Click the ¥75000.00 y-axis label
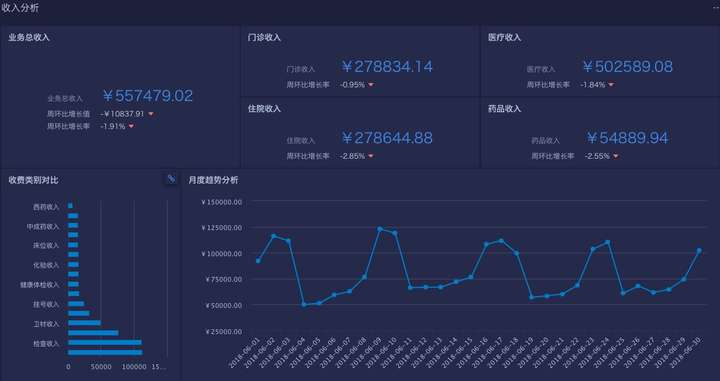Screen dimensions: 720x381 point(223,279)
